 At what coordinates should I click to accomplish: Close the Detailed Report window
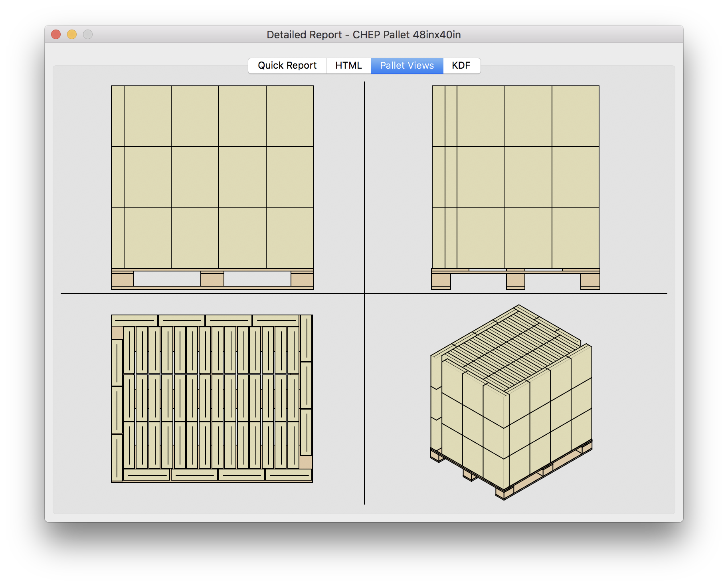click(56, 35)
